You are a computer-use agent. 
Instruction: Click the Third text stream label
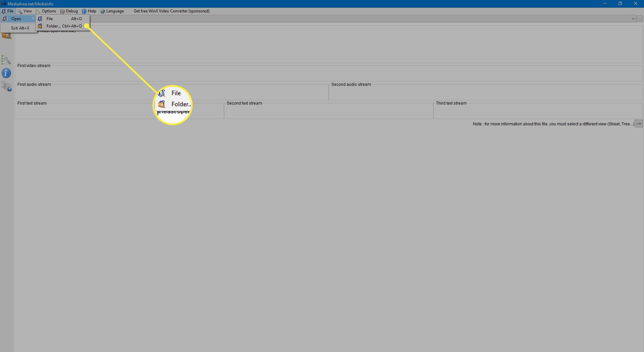(x=451, y=103)
